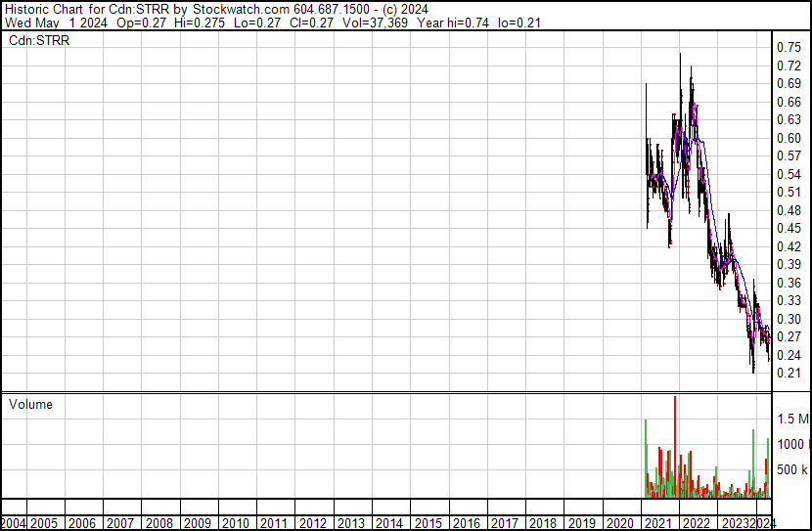Click the 2015 year label

[428, 522]
